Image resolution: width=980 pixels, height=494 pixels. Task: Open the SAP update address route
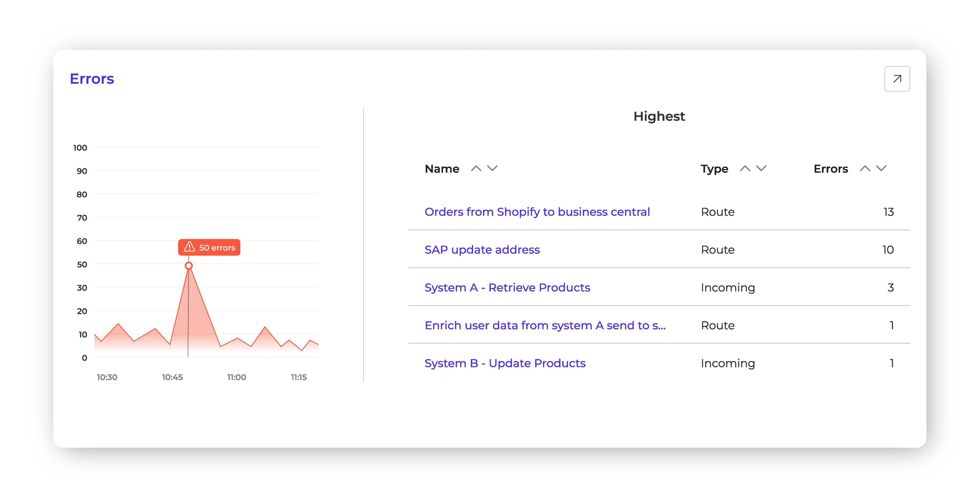(x=482, y=250)
